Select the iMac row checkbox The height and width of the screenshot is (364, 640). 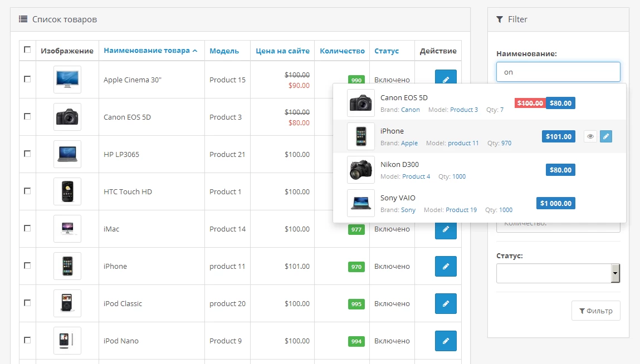pyautogui.click(x=27, y=228)
